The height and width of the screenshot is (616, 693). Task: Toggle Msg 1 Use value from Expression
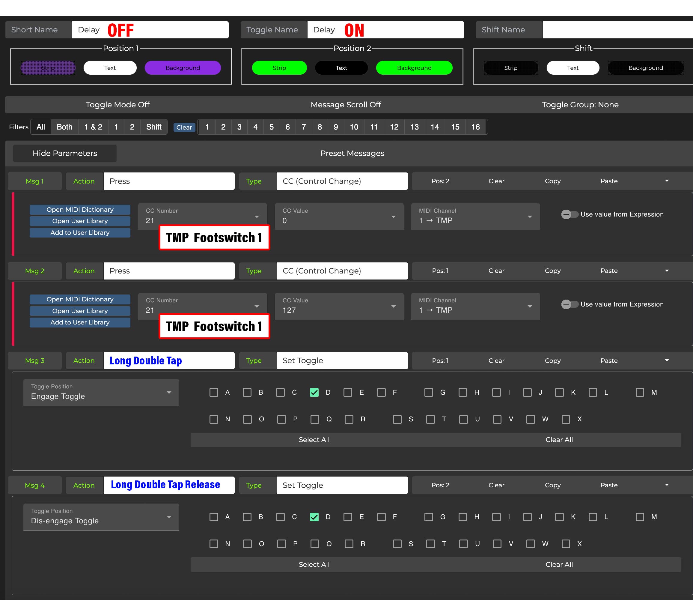569,214
